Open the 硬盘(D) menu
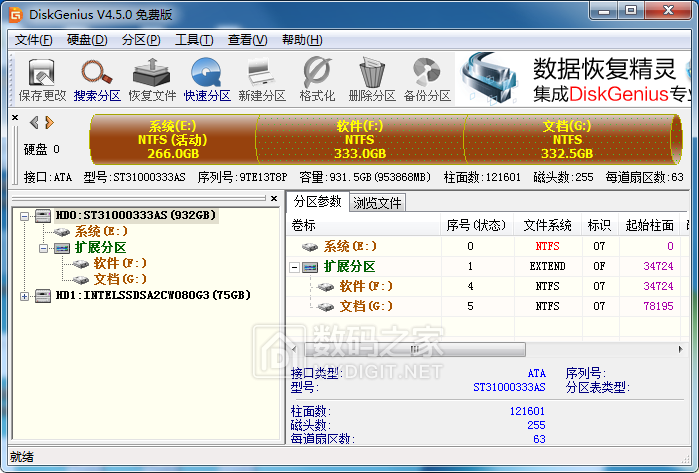 point(87,40)
